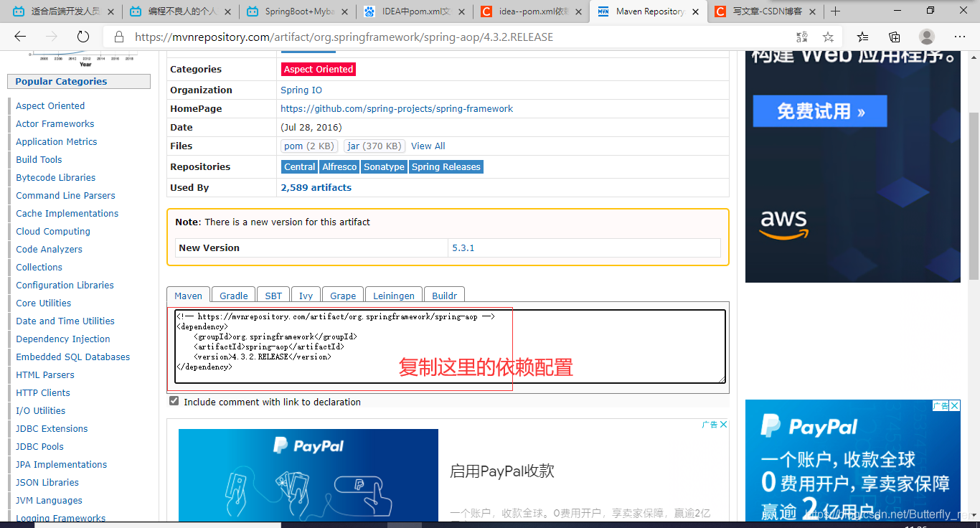This screenshot has height=528, width=980.
Task: Open the profile avatar
Action: 927,37
